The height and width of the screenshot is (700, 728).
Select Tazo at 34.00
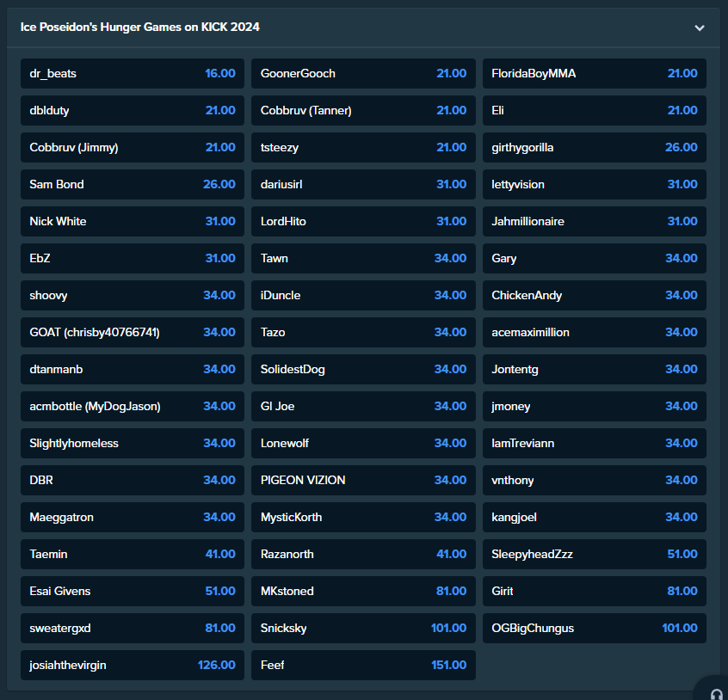[x=363, y=332]
